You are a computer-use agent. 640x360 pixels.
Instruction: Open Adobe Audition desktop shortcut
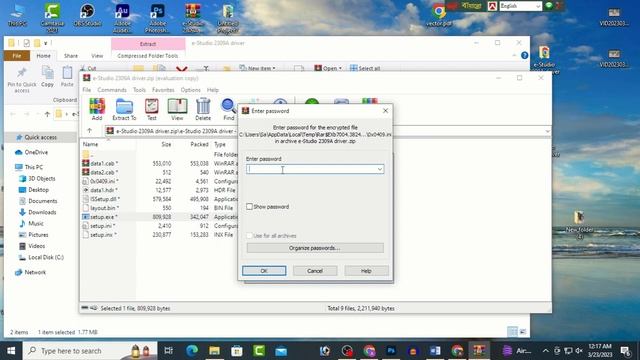click(122, 17)
